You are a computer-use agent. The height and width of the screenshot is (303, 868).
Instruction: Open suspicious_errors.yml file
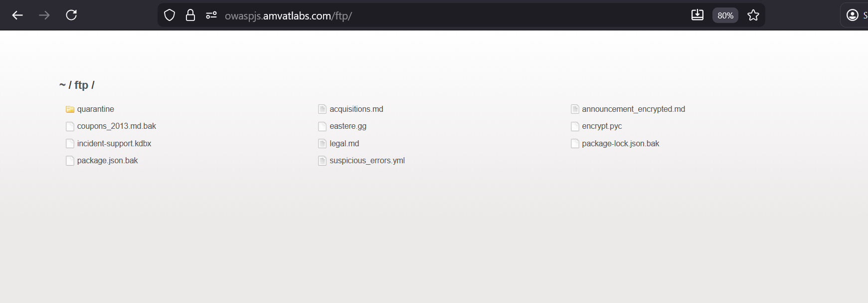point(366,161)
